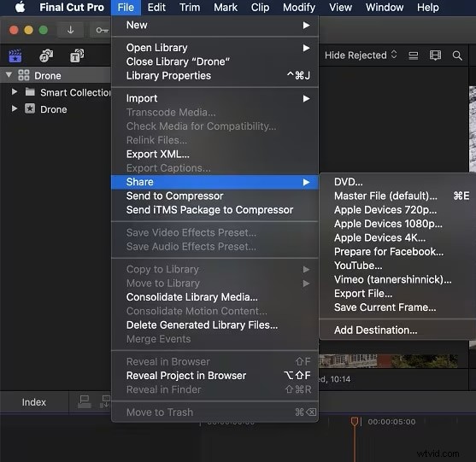
Task: Select Reveal Project in Browser
Action: click(x=215, y=376)
